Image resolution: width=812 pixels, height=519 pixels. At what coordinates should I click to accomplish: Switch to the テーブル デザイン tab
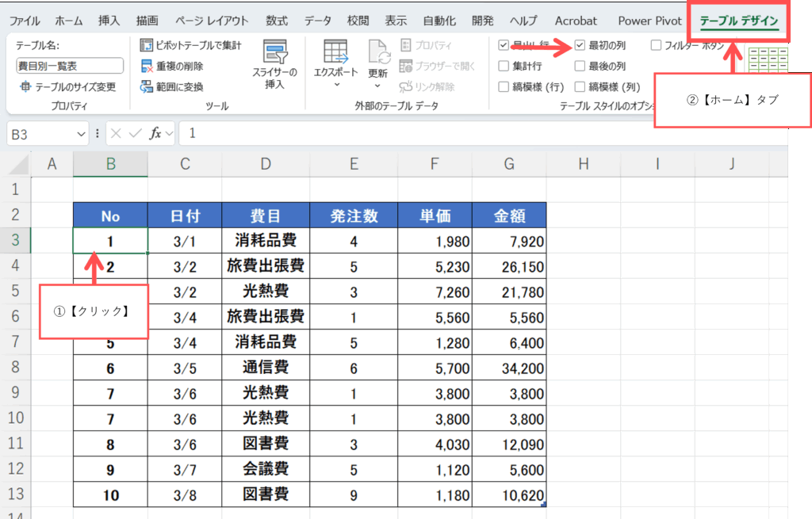pos(739,21)
